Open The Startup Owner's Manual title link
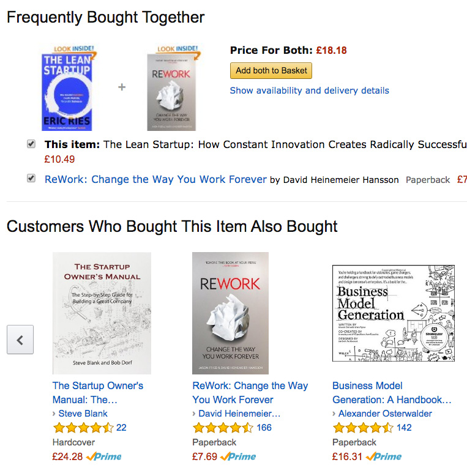The image size is (467, 476). (x=98, y=393)
